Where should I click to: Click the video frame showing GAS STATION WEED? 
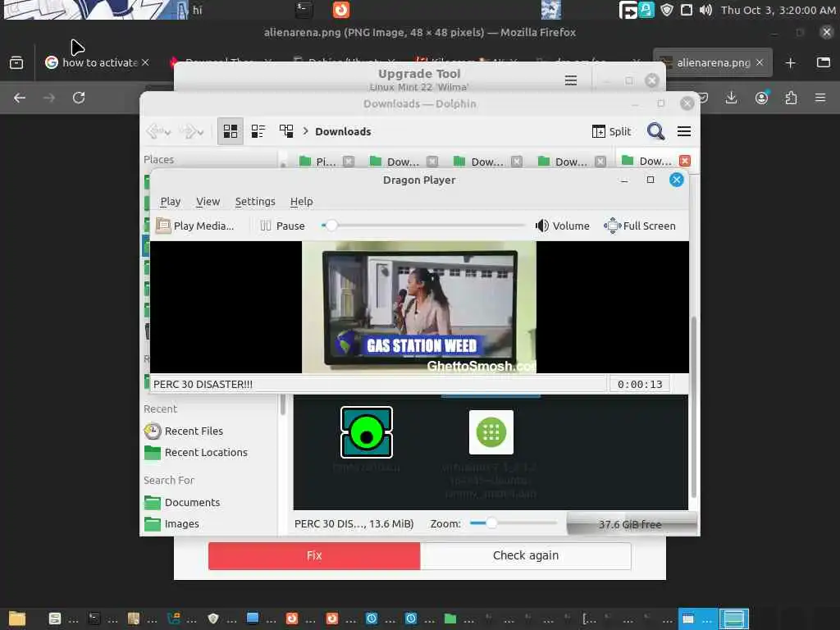point(419,307)
